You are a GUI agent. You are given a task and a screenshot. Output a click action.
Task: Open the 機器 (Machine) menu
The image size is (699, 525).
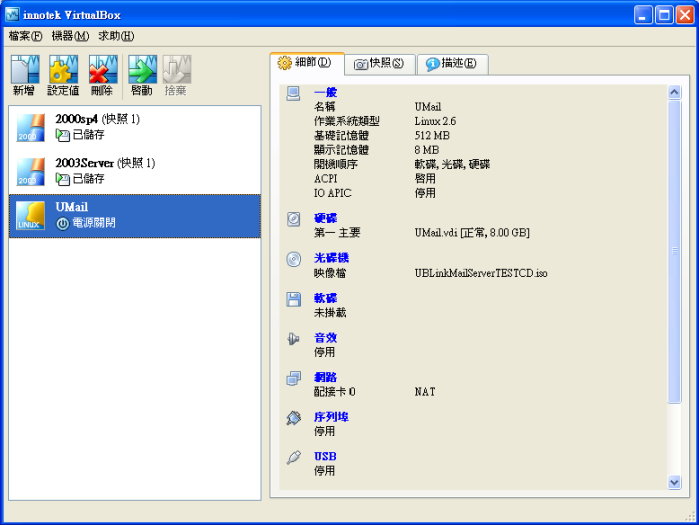(70, 36)
